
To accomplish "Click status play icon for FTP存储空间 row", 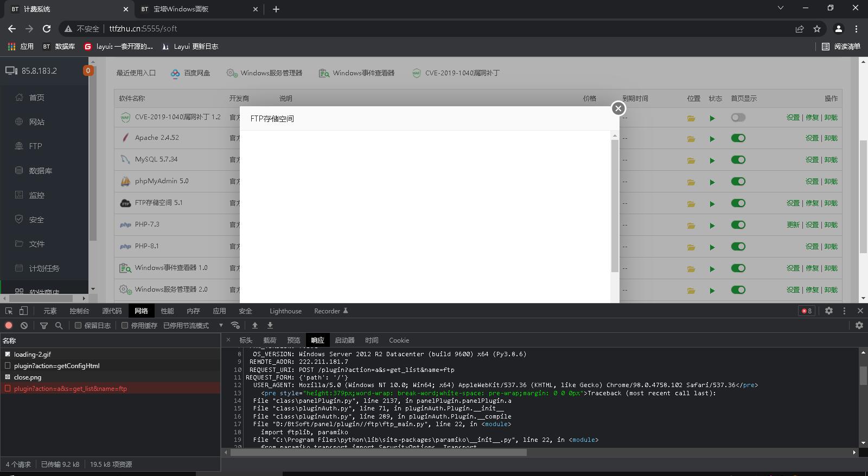I will coord(712,204).
